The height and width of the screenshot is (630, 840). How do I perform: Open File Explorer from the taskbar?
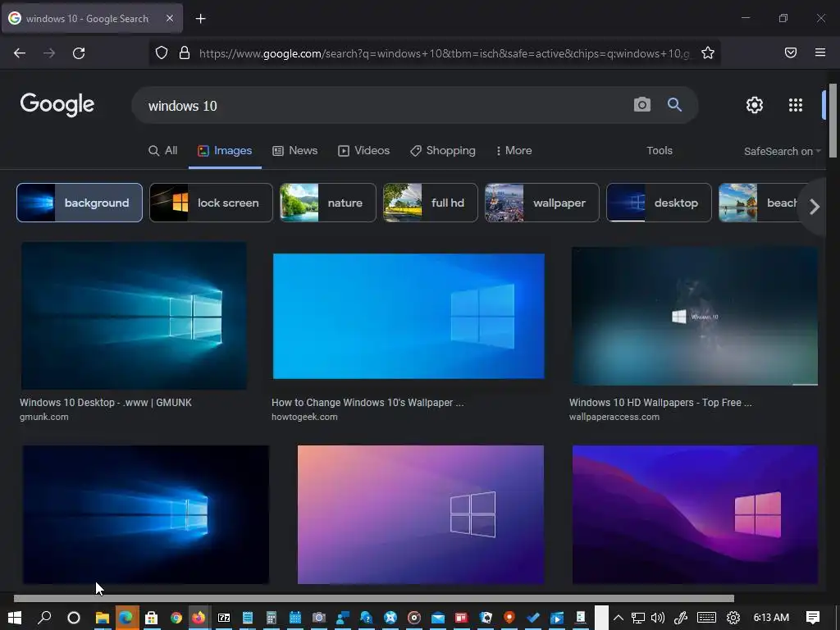pos(103,618)
